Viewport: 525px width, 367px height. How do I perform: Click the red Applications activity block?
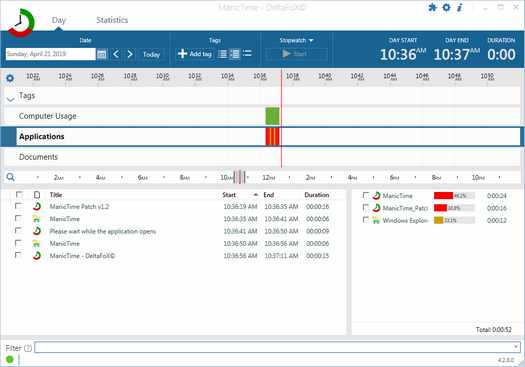[x=272, y=137]
